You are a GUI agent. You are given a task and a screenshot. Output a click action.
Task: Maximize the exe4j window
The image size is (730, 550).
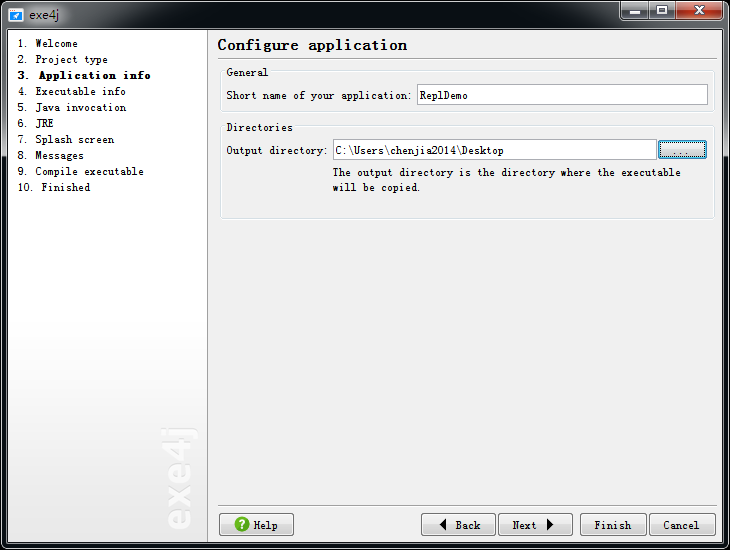pyautogui.click(x=662, y=10)
